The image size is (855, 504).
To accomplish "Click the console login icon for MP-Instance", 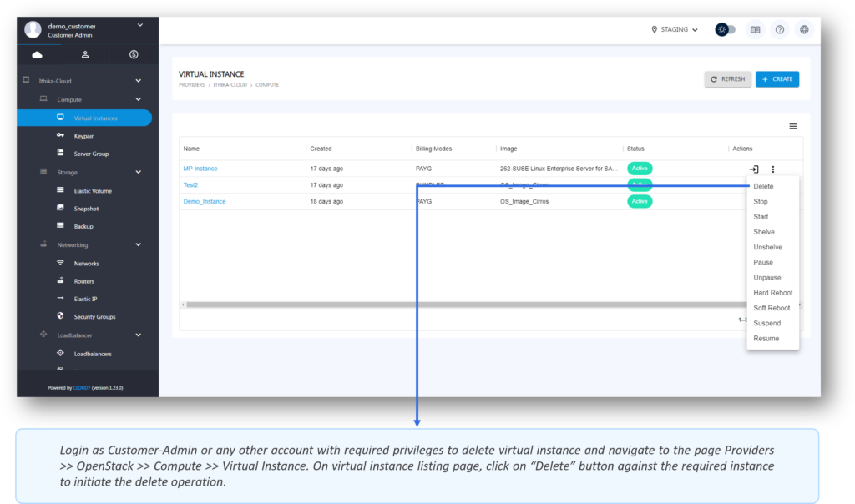I will coord(754,169).
